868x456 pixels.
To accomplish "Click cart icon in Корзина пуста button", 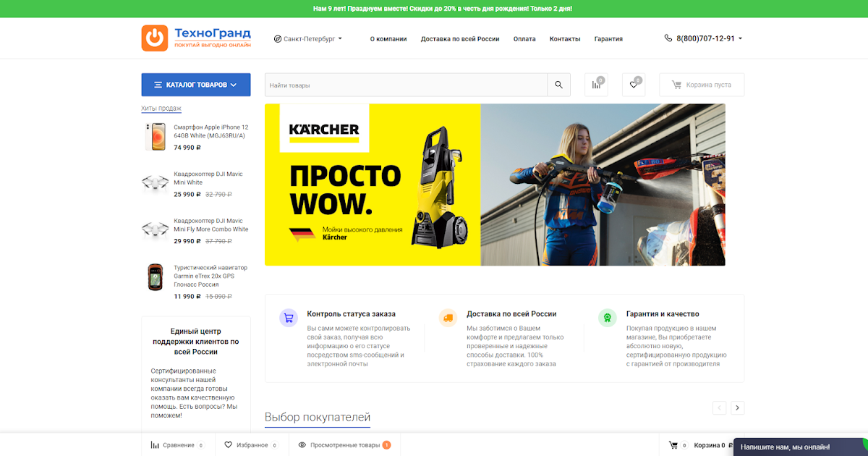I will [x=676, y=85].
